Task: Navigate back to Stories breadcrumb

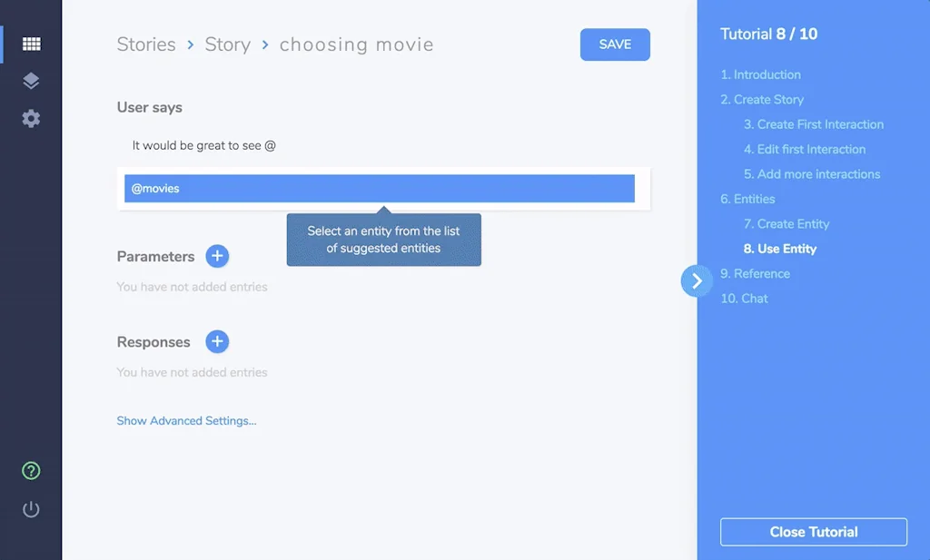Action: pyautogui.click(x=145, y=44)
